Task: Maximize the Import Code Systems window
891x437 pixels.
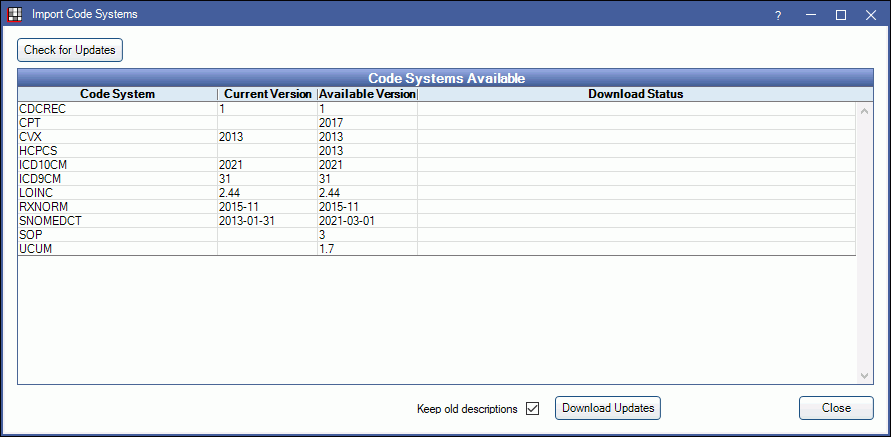Action: click(841, 15)
